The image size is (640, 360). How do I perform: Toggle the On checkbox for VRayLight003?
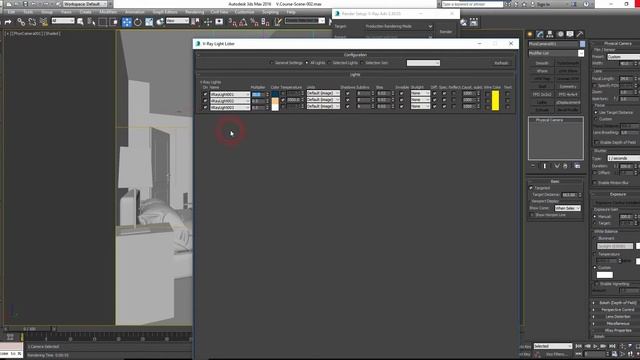click(x=205, y=107)
